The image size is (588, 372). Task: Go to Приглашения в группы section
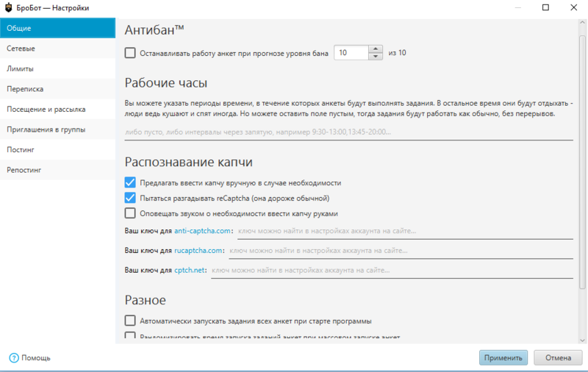[46, 129]
